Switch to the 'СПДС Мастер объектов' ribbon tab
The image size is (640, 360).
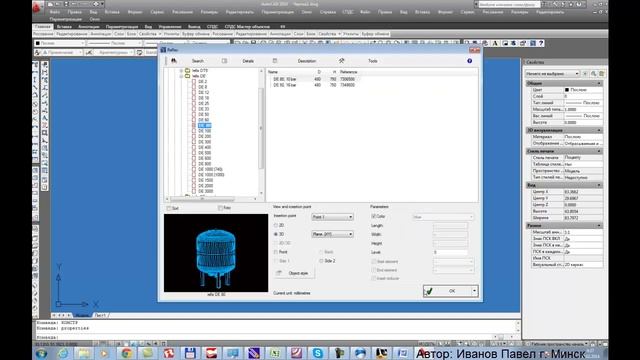pyautogui.click(x=247, y=27)
